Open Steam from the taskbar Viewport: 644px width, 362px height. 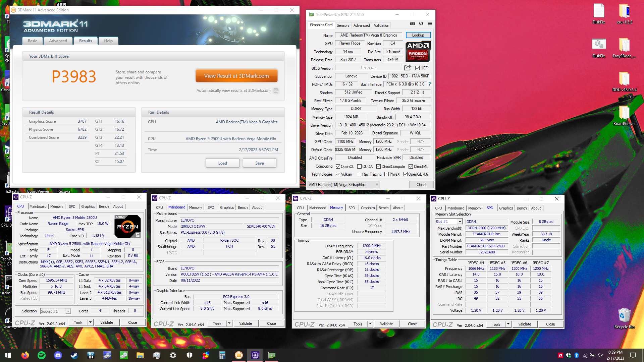74,355
